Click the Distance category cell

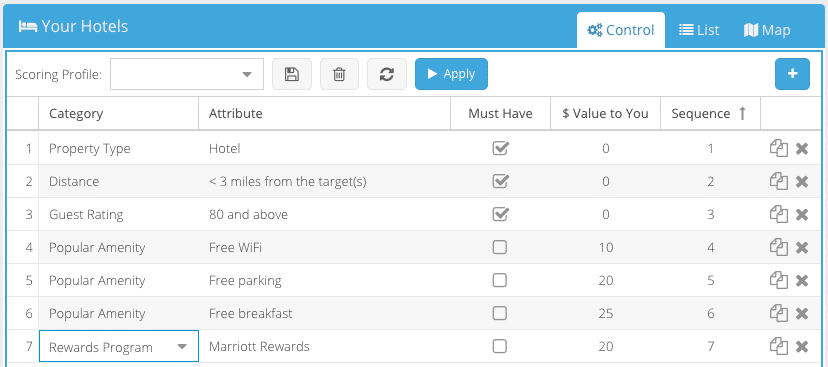click(118, 182)
